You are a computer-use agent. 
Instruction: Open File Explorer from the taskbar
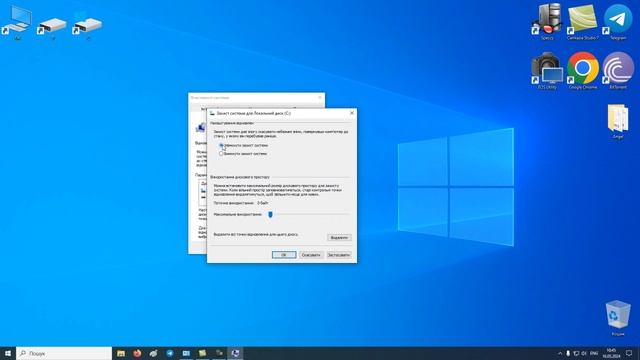click(121, 353)
